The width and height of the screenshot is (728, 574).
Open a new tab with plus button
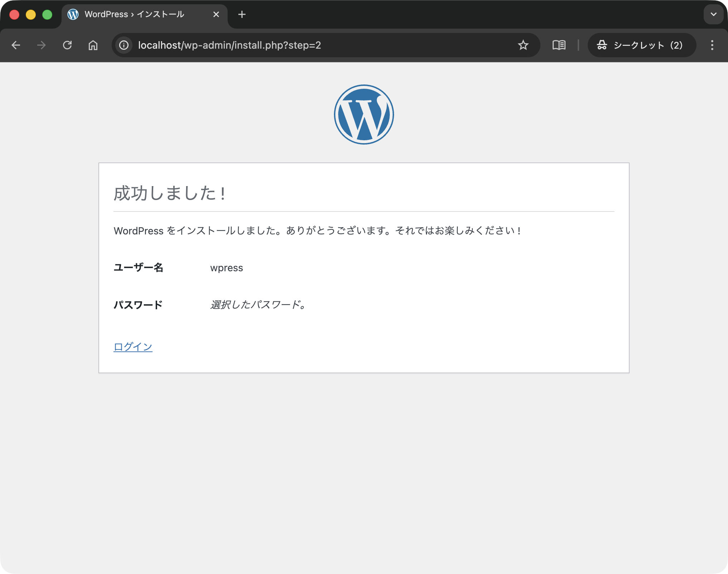tap(242, 14)
